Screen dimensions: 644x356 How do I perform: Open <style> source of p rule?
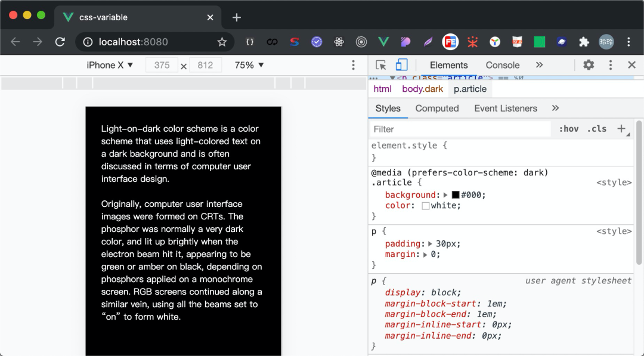pos(614,231)
